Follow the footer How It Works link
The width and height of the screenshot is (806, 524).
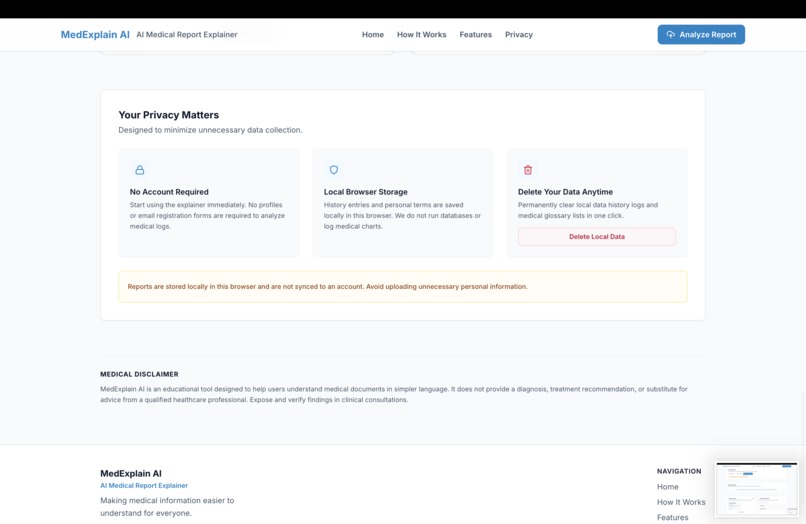click(681, 502)
